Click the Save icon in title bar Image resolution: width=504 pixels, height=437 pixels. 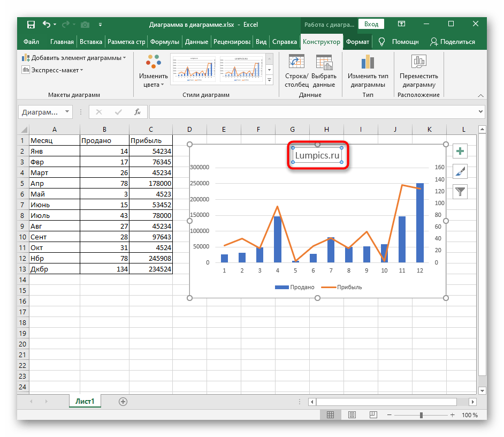[x=31, y=25]
